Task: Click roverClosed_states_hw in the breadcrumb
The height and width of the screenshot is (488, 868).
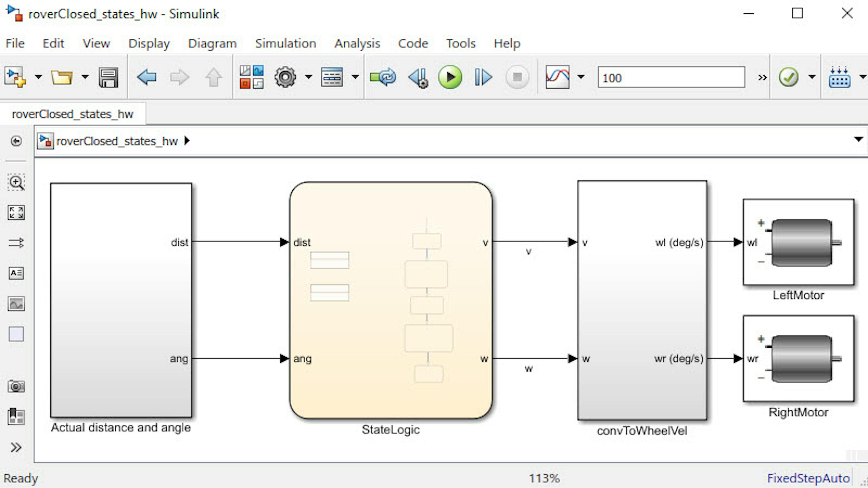Action: 117,141
